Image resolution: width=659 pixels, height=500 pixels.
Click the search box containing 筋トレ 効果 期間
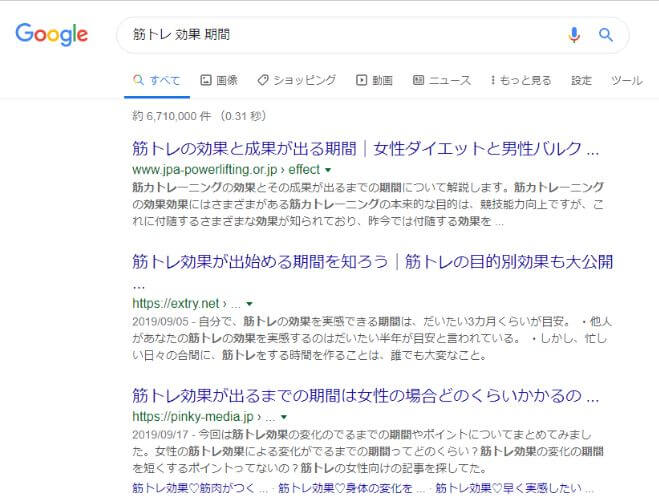[x=372, y=35]
